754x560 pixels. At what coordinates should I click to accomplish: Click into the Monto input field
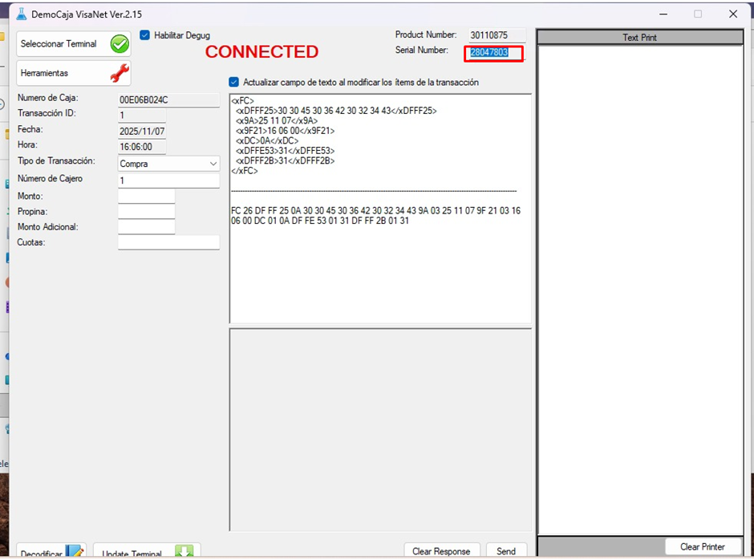pos(146,197)
